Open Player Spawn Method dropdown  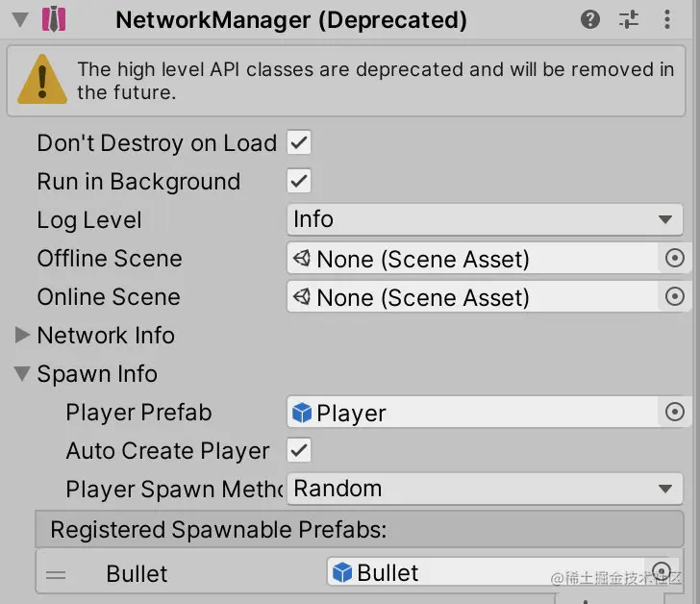(485, 489)
